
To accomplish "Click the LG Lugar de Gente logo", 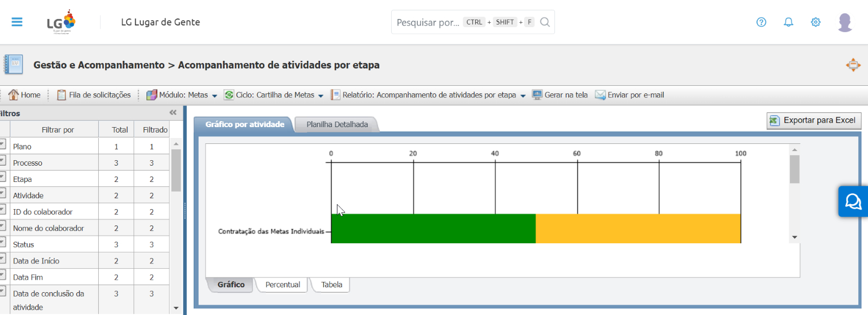I will 61,22.
